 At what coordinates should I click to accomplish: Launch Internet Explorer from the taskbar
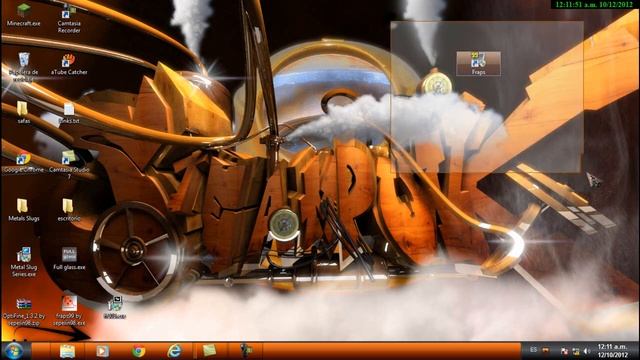point(174,351)
